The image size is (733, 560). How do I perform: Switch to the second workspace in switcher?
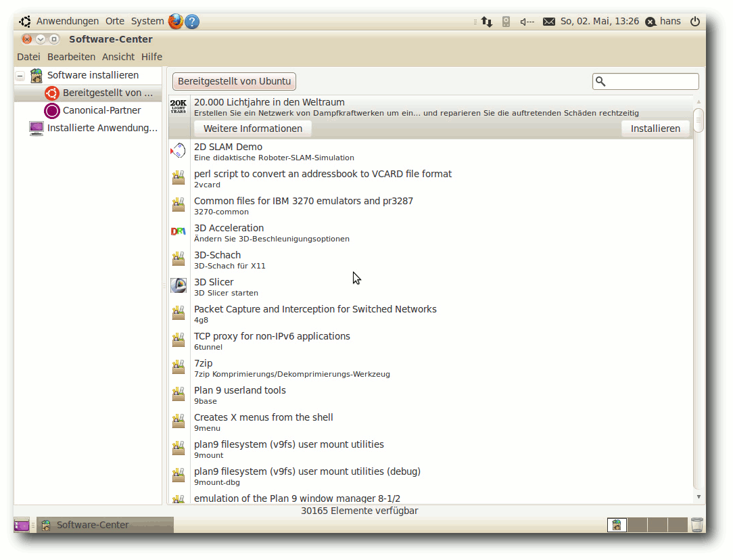637,525
